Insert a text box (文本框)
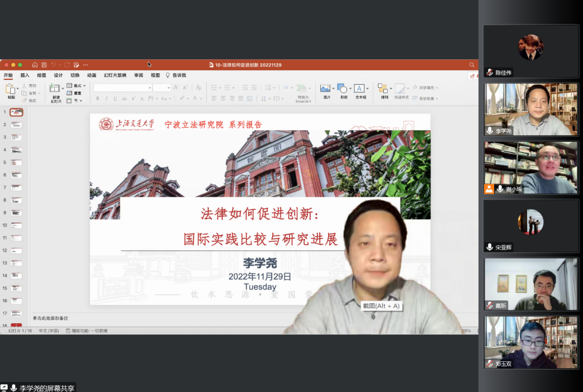The width and height of the screenshot is (583, 392). coord(359,88)
